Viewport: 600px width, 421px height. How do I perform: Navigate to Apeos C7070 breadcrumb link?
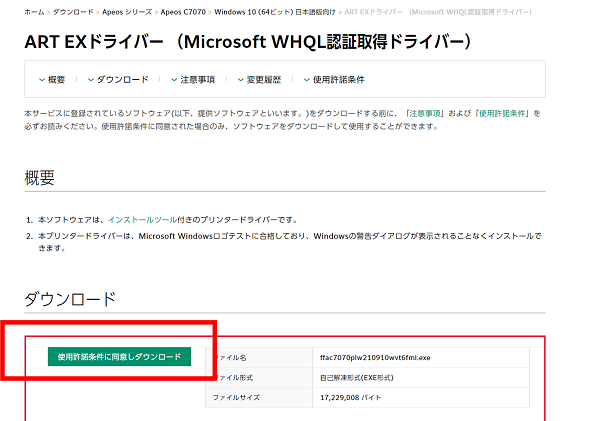(x=187, y=9)
